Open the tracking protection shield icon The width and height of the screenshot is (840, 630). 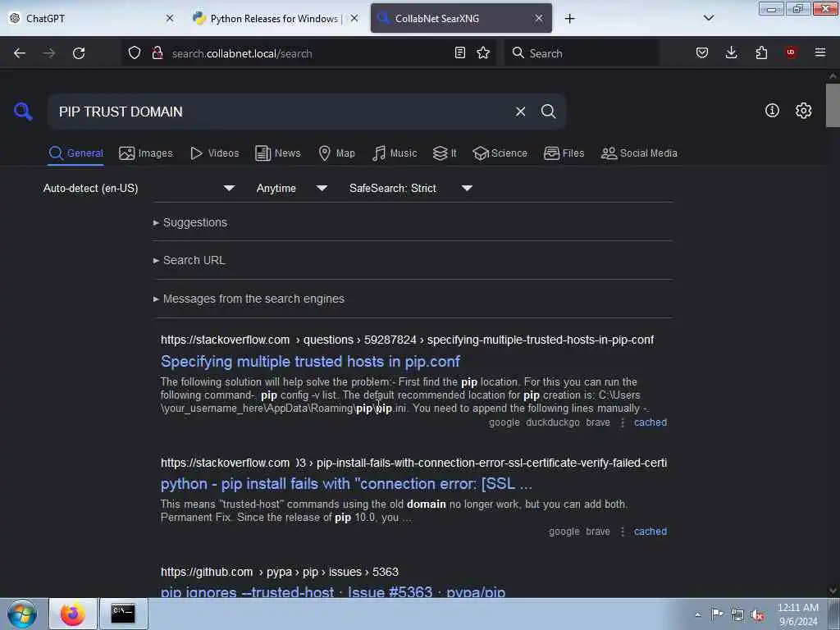pyautogui.click(x=135, y=53)
